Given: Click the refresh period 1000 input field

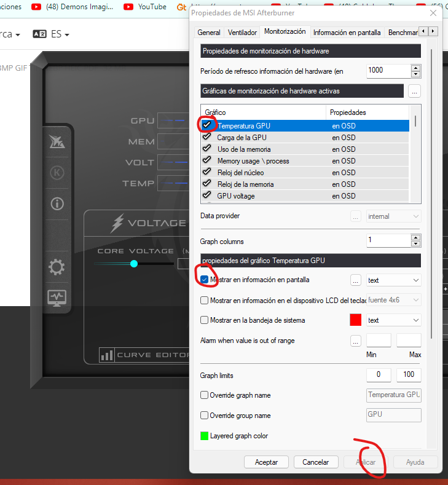Looking at the screenshot, I should click(388, 71).
